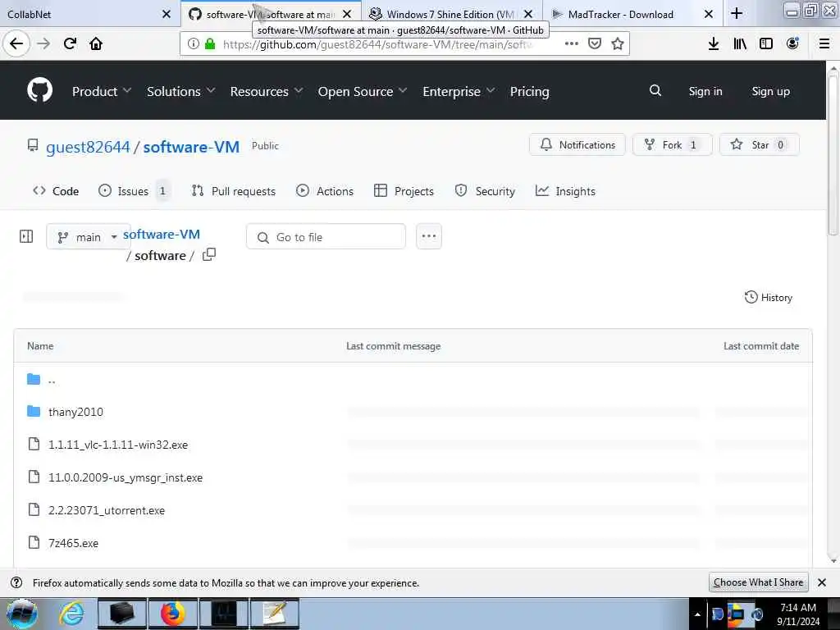Open the Issues tab
Screen dimensions: 840x630
click(x=134, y=190)
